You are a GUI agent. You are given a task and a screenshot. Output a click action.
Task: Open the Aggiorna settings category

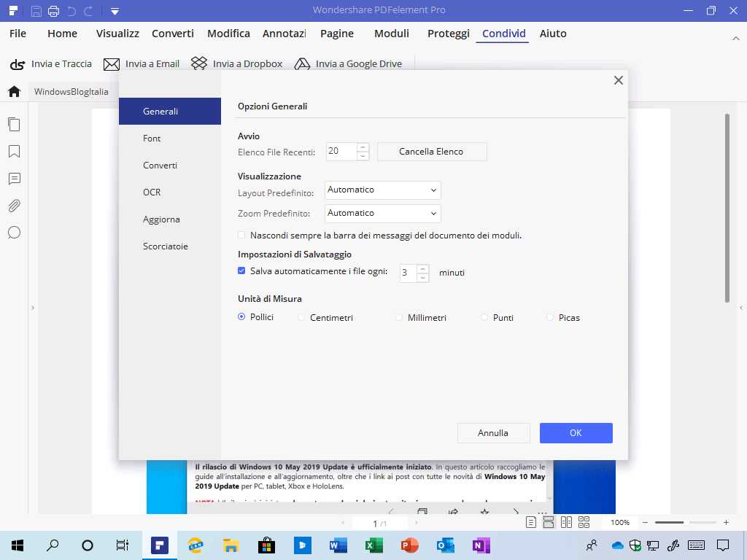(170, 219)
